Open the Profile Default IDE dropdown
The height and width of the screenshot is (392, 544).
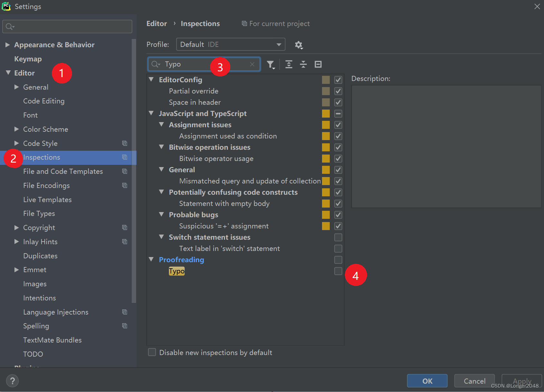pyautogui.click(x=231, y=44)
